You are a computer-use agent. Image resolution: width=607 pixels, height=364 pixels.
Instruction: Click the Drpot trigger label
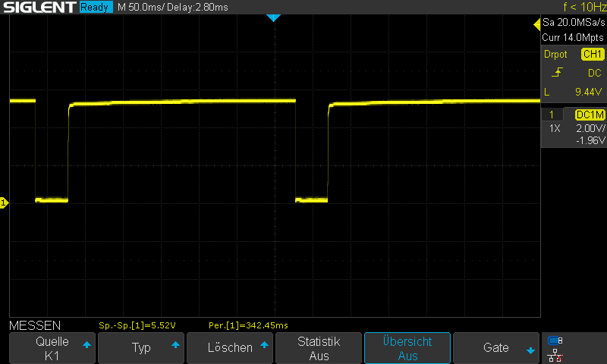555,54
